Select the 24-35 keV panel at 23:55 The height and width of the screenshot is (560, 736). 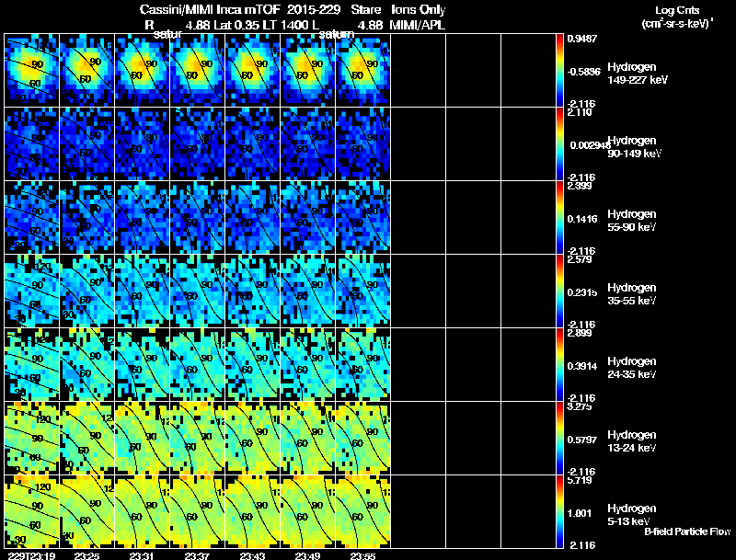click(x=362, y=365)
